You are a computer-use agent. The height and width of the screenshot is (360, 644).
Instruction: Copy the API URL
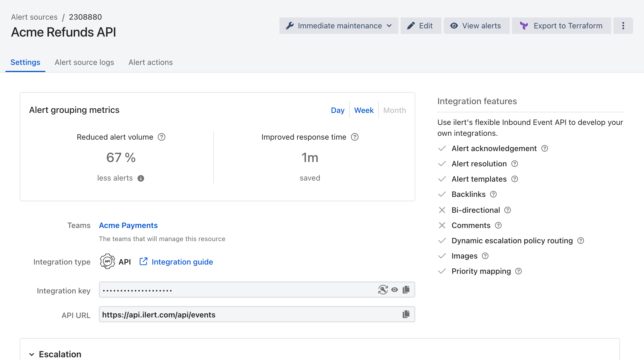click(406, 314)
